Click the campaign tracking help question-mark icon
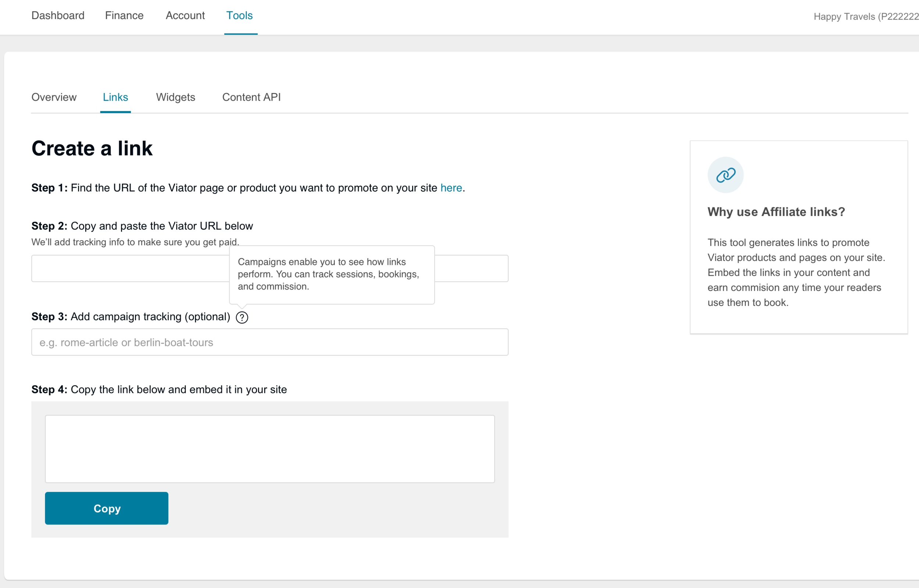Viewport: 919px width, 588px height. coord(242,317)
